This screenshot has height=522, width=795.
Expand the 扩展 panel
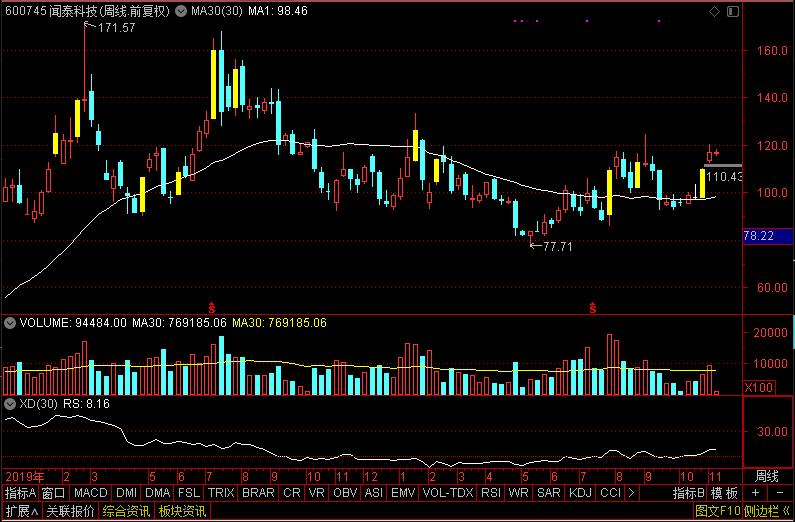click(x=22, y=511)
